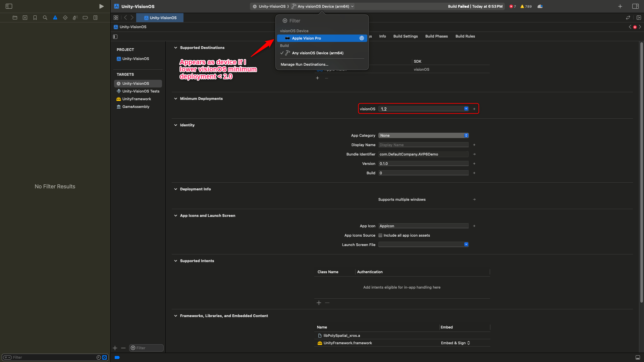Enable Include all app icon assets

pyautogui.click(x=380, y=236)
